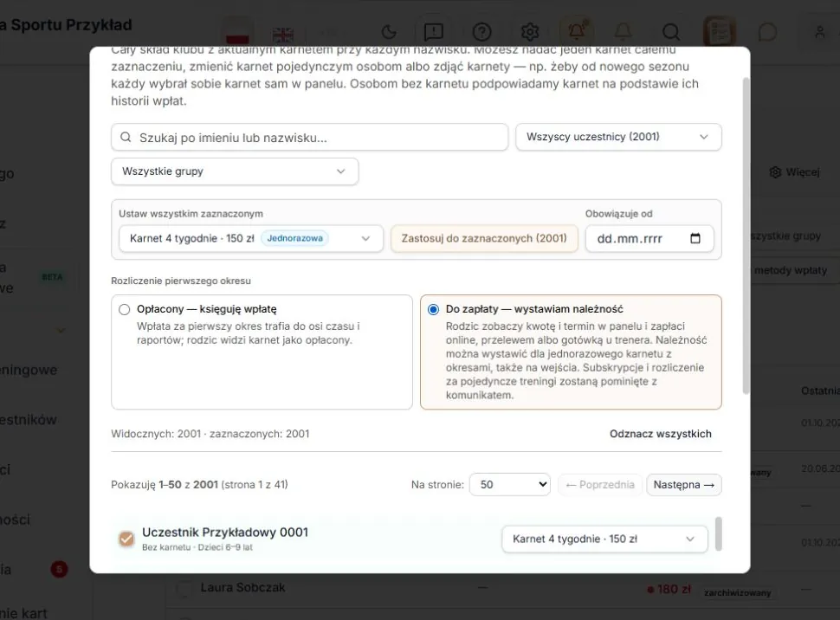The height and width of the screenshot is (620, 840).
Task: Click the participant list scrollbar
Action: pos(719,533)
